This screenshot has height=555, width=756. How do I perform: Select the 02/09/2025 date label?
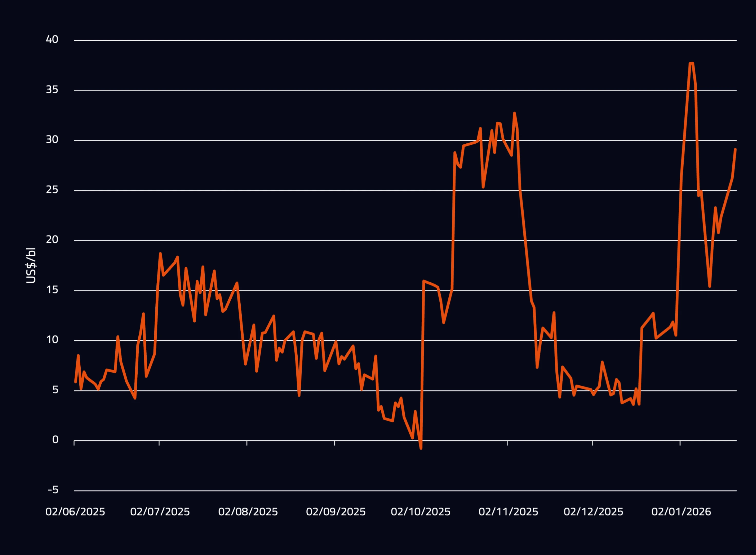point(336,512)
